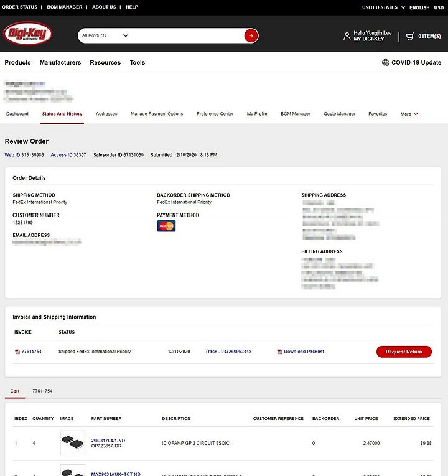448x476 pixels.
Task: Open the Favorites tab
Action: coord(378,114)
